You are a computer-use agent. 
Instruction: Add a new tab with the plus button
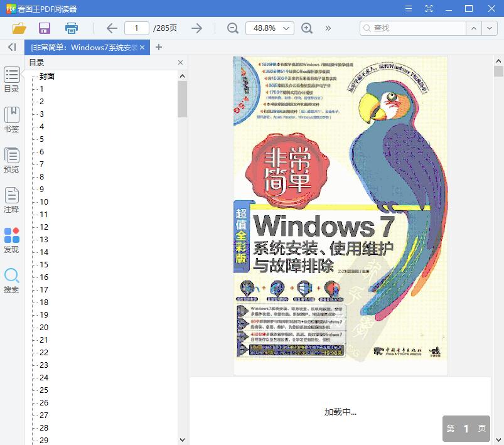(x=158, y=47)
